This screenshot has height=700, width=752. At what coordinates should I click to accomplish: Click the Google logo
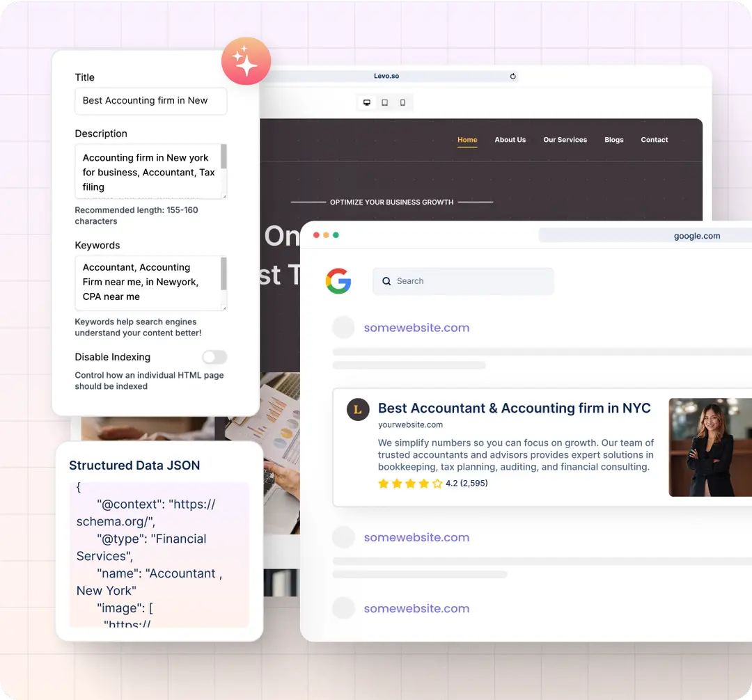coord(338,281)
